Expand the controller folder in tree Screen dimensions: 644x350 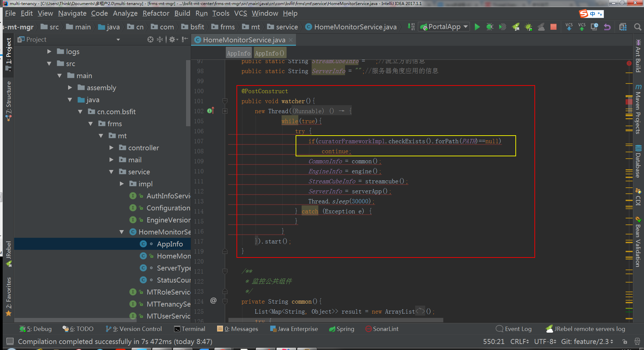point(112,148)
